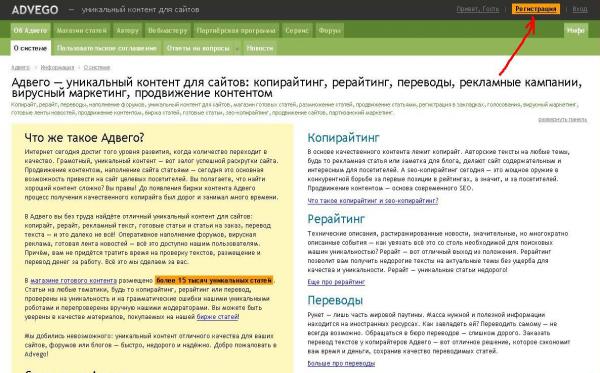Open the Партнёрская программа menu item
The width and height of the screenshot is (600, 373).
pyautogui.click(x=236, y=30)
